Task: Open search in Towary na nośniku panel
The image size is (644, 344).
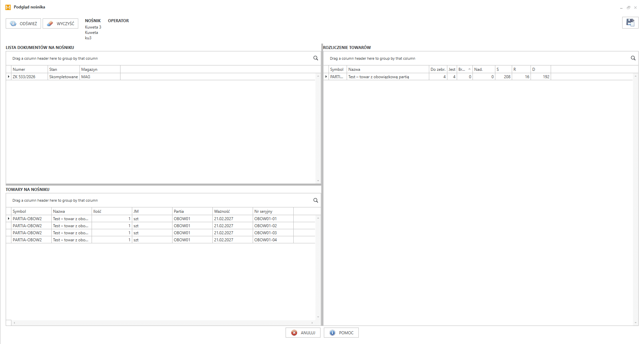Action: (315, 200)
